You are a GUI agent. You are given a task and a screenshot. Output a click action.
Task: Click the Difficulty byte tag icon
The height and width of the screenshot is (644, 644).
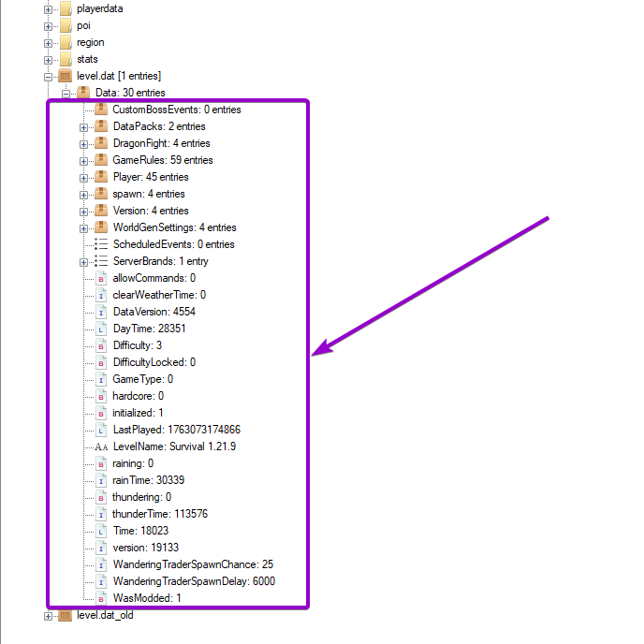[x=101, y=345]
